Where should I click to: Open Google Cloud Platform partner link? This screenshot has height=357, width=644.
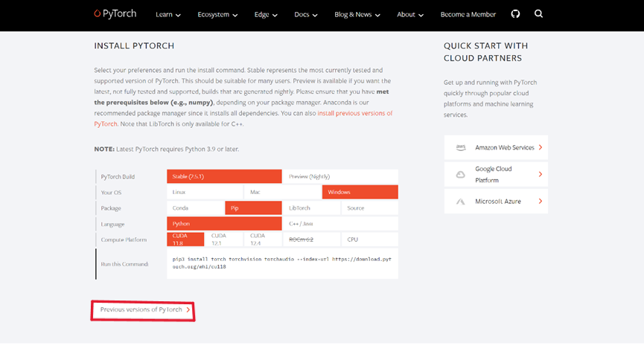[x=496, y=174]
